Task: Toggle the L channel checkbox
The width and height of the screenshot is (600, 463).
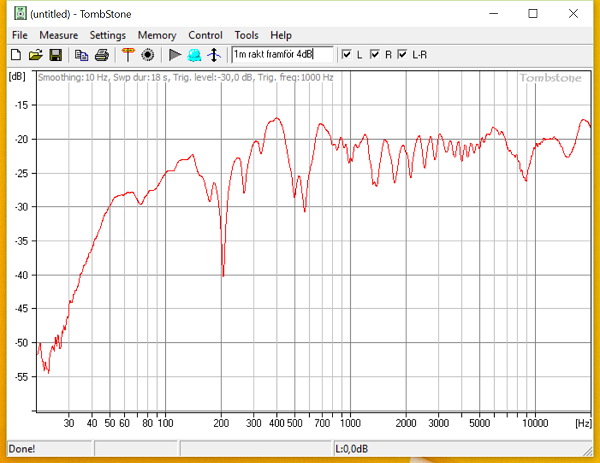Action: tap(346, 54)
